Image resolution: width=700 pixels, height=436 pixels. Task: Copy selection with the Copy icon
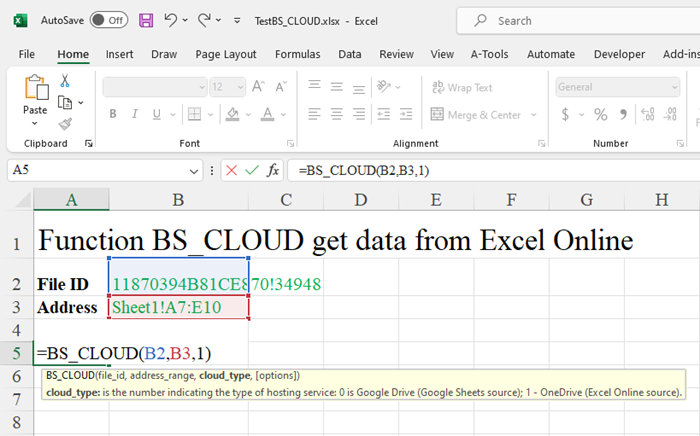[x=65, y=103]
